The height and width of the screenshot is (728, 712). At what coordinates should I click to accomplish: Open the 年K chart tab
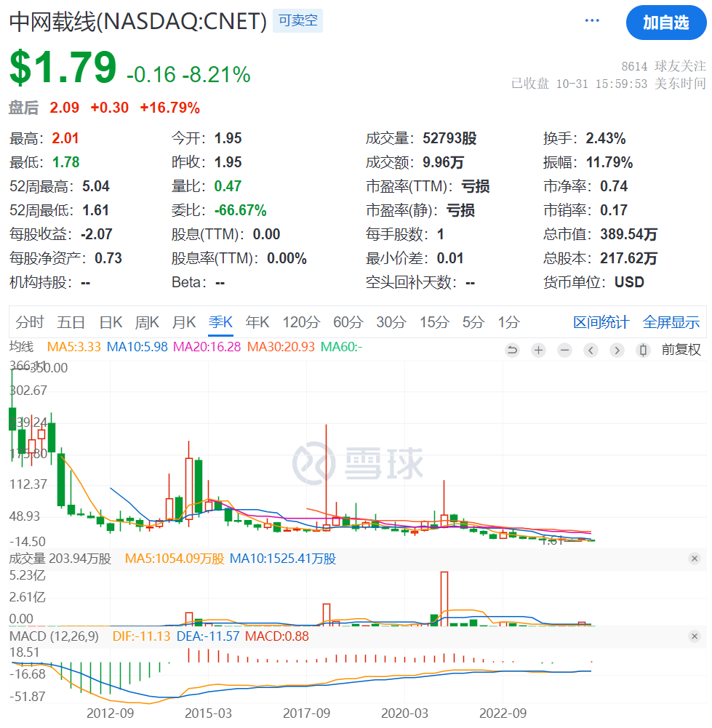click(x=257, y=321)
